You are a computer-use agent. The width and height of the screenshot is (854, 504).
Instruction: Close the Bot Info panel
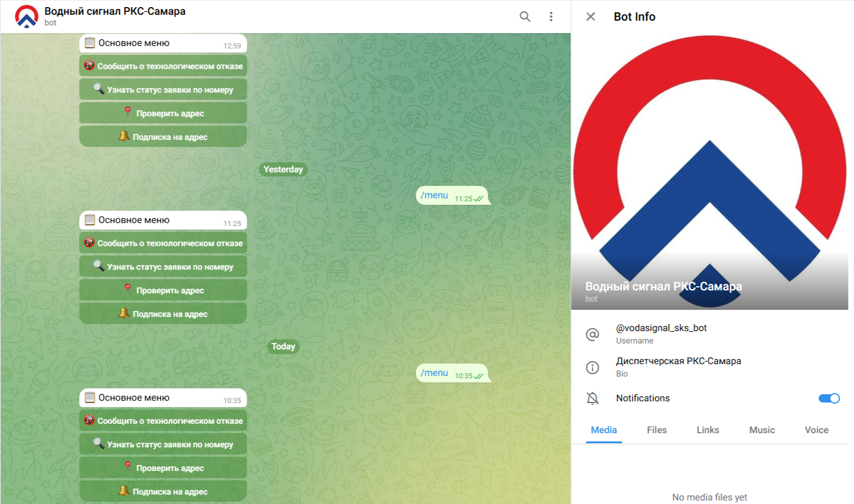[591, 17]
